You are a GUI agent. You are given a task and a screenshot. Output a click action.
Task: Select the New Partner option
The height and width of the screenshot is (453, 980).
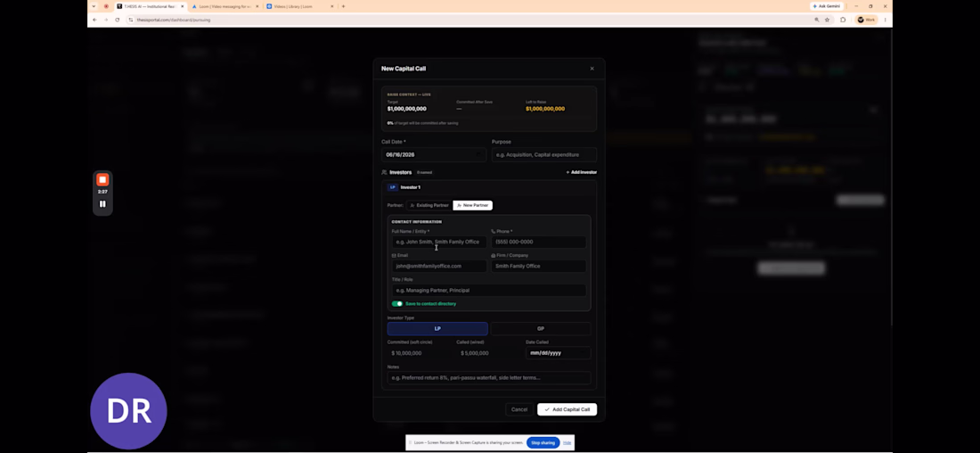472,205
